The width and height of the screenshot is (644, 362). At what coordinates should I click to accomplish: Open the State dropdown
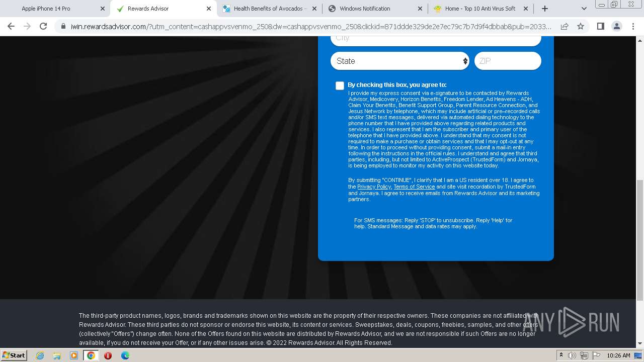click(x=400, y=61)
